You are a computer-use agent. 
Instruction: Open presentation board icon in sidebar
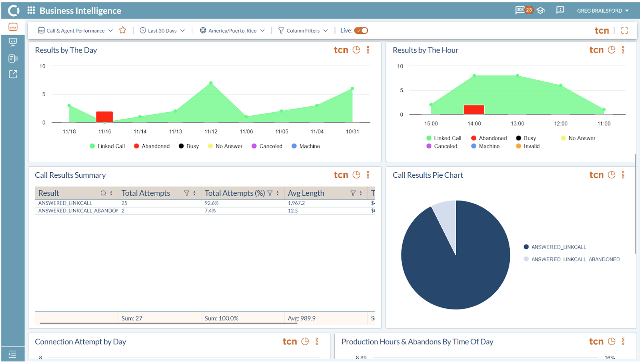(13, 42)
